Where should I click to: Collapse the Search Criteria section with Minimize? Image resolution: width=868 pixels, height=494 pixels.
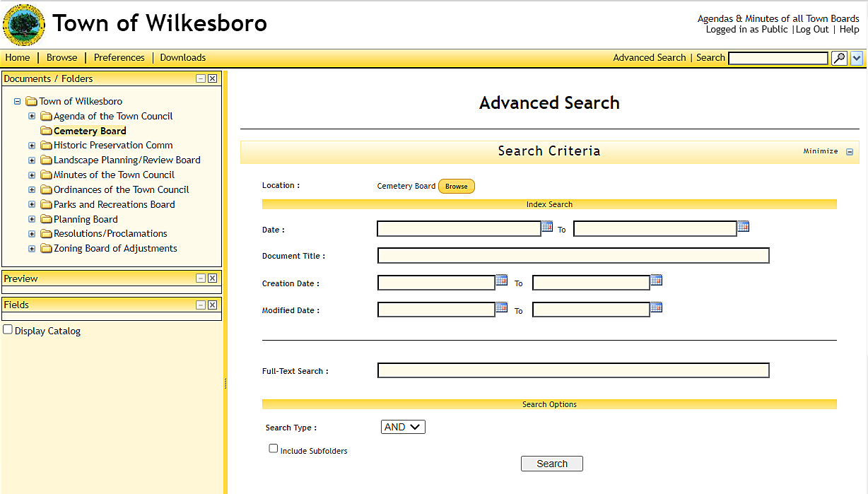tap(849, 151)
